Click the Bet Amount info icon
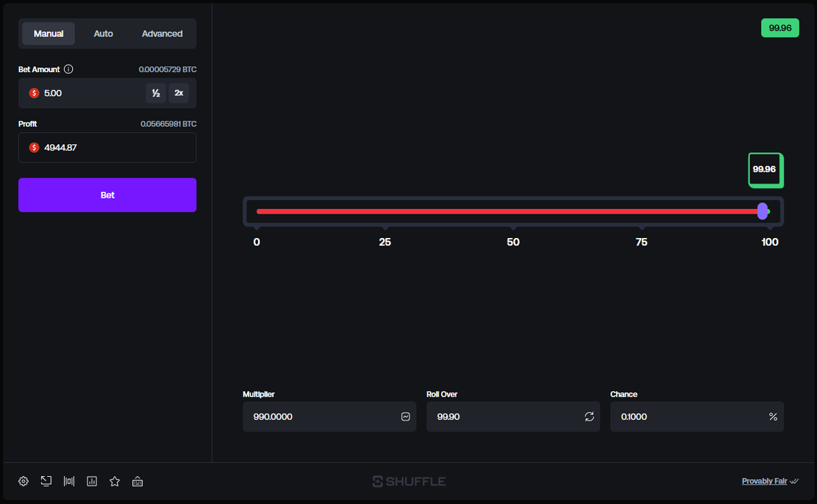817x504 pixels. tap(68, 69)
